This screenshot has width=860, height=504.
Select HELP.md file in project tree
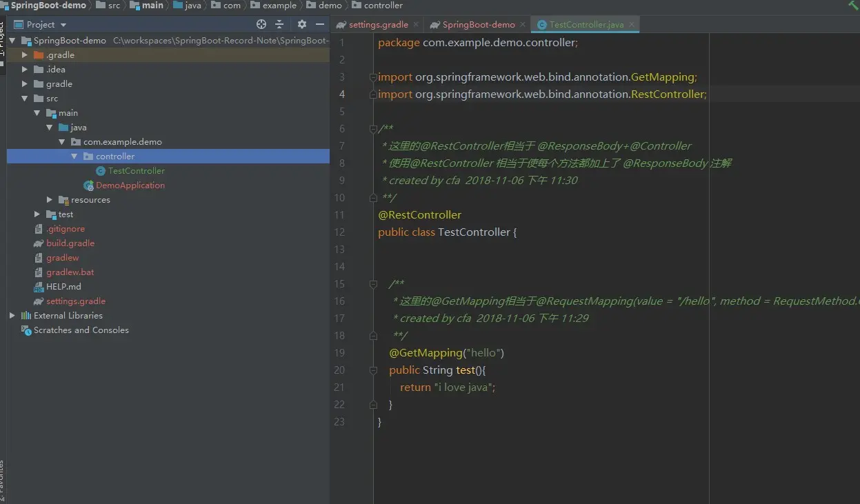point(63,287)
